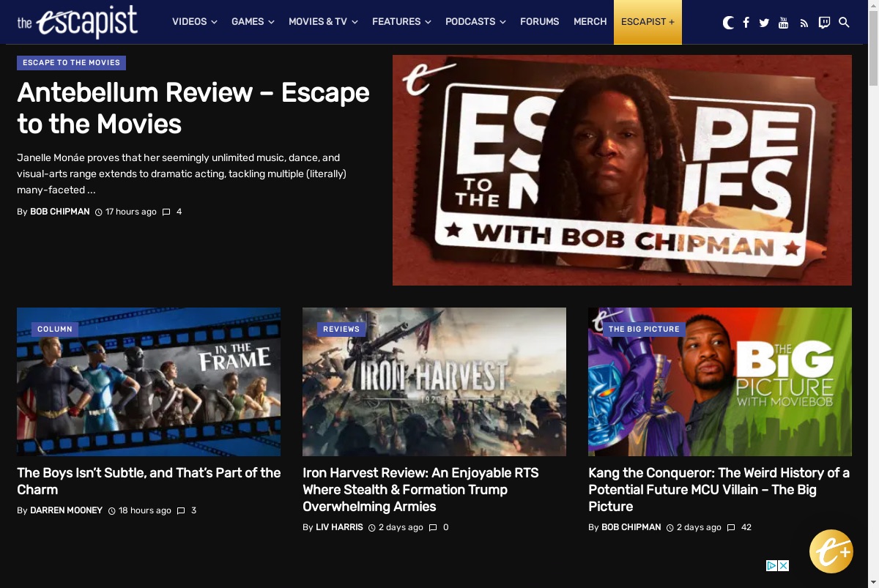Click The Big Picture thumbnail image
Screen dimensions: 879x588
(720, 382)
